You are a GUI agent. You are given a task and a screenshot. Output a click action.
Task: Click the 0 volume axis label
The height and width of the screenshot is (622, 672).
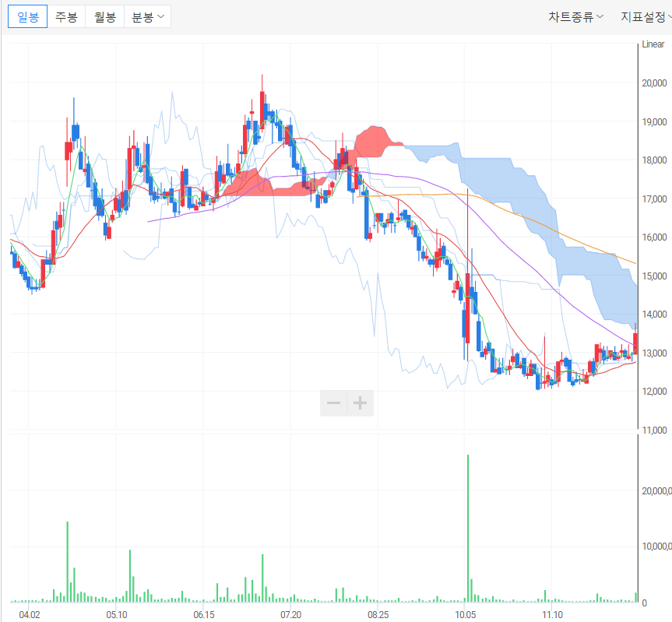coord(644,603)
